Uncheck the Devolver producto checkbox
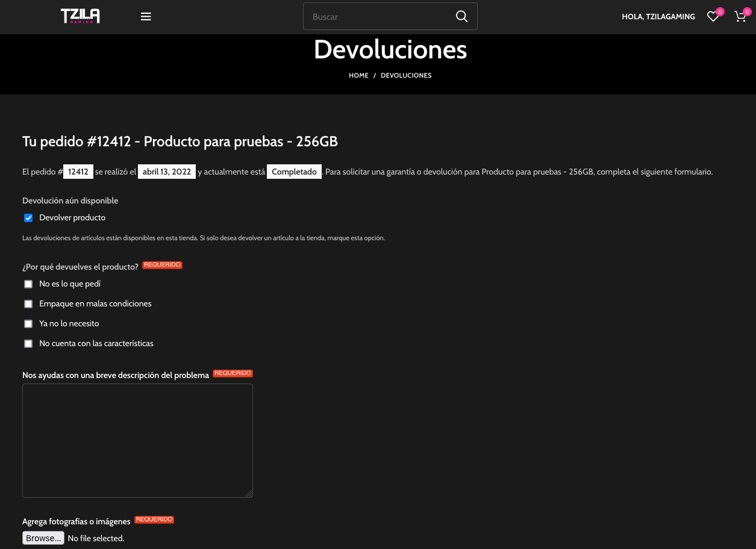The height and width of the screenshot is (549, 756). pos(28,218)
